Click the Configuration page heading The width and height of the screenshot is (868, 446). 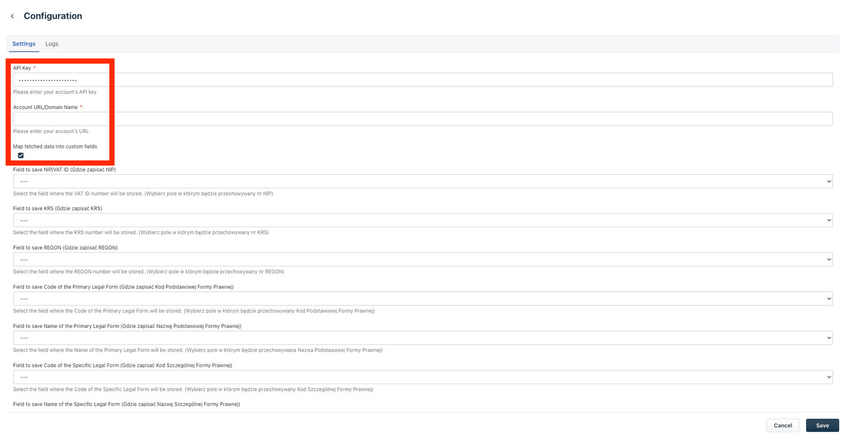pyautogui.click(x=53, y=16)
